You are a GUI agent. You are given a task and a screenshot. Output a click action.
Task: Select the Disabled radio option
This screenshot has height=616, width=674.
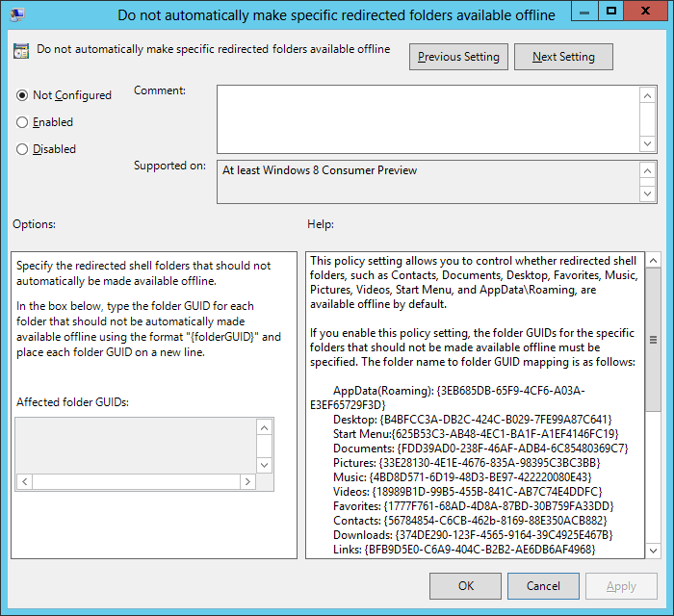click(x=22, y=149)
